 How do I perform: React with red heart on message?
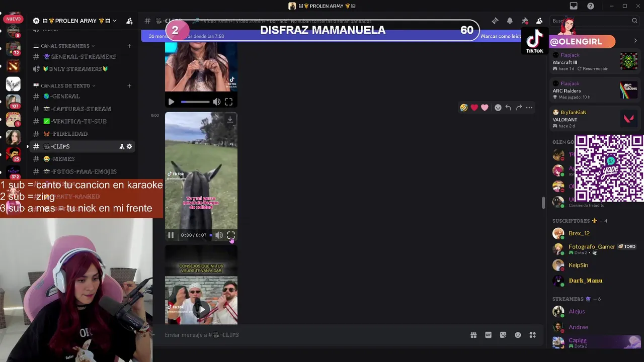[x=474, y=107]
